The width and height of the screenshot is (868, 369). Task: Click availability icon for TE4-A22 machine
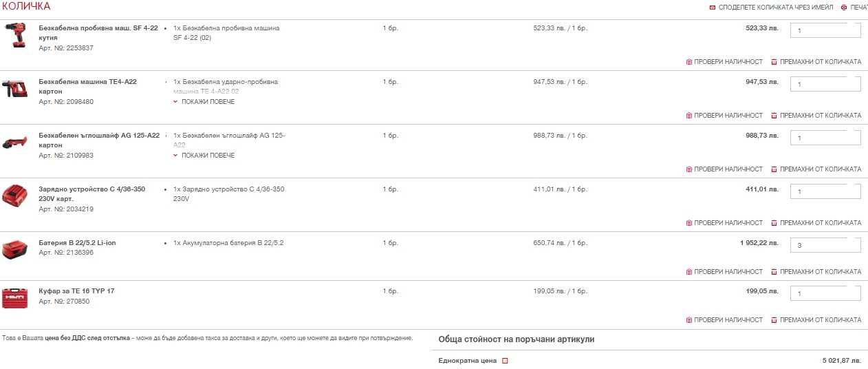click(x=689, y=116)
